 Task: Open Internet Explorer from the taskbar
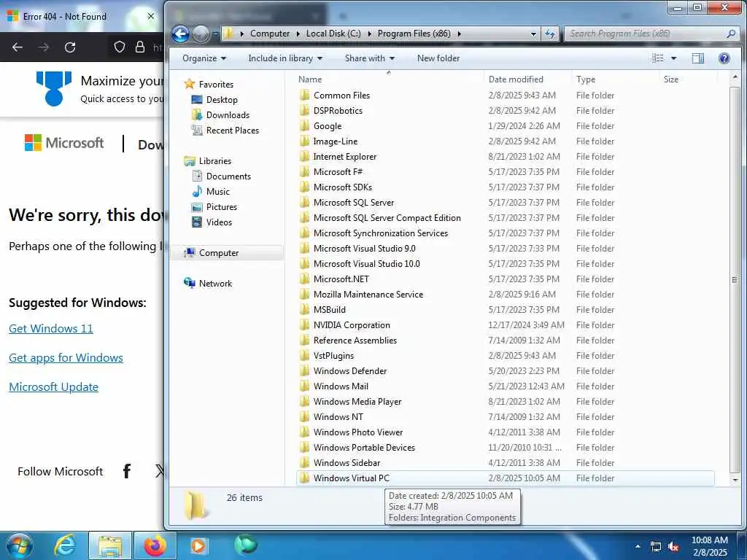pos(65,545)
